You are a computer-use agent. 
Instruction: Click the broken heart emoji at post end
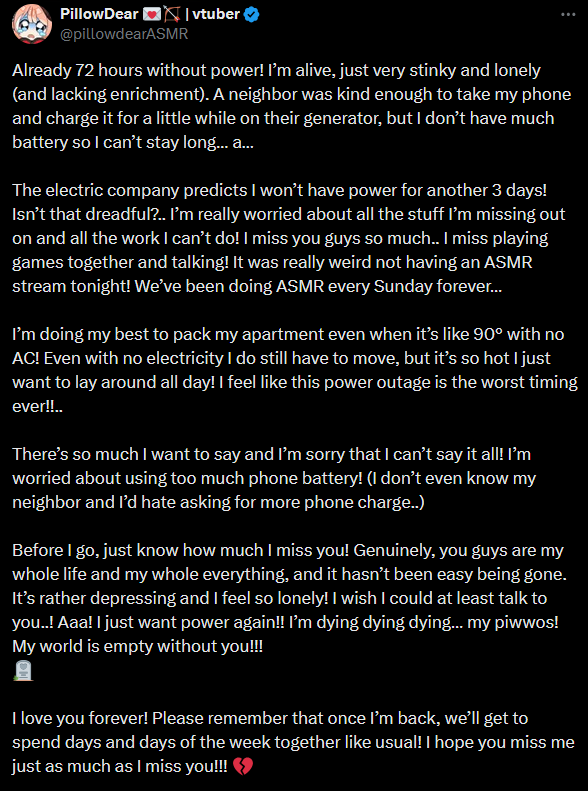tap(243, 767)
